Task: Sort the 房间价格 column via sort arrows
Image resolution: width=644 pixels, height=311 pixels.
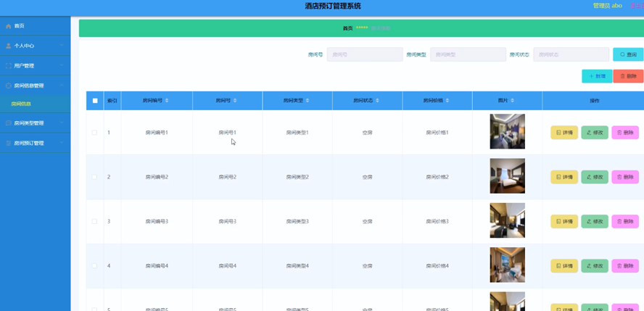Action: [x=447, y=101]
